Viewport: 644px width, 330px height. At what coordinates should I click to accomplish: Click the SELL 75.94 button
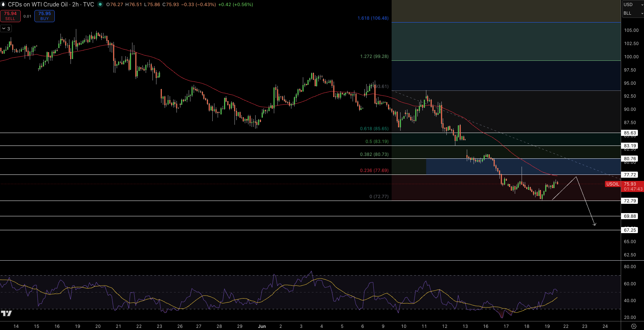point(10,16)
